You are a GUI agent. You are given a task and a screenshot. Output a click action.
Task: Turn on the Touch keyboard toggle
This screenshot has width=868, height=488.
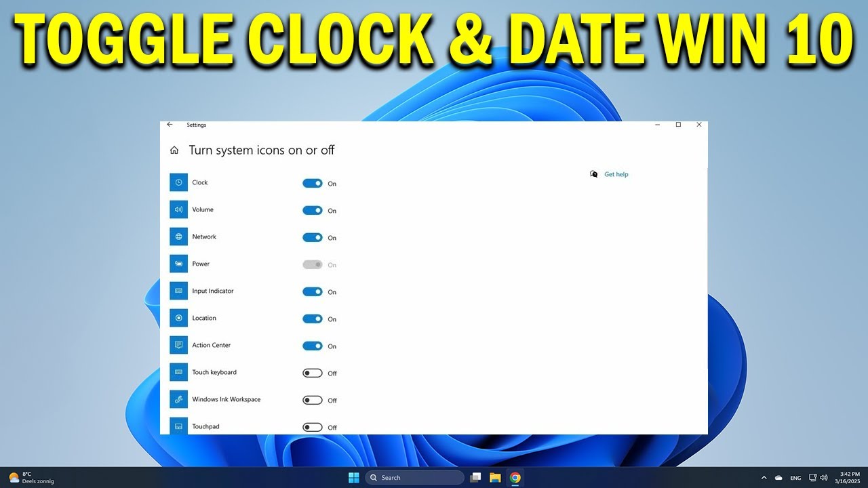coord(313,373)
